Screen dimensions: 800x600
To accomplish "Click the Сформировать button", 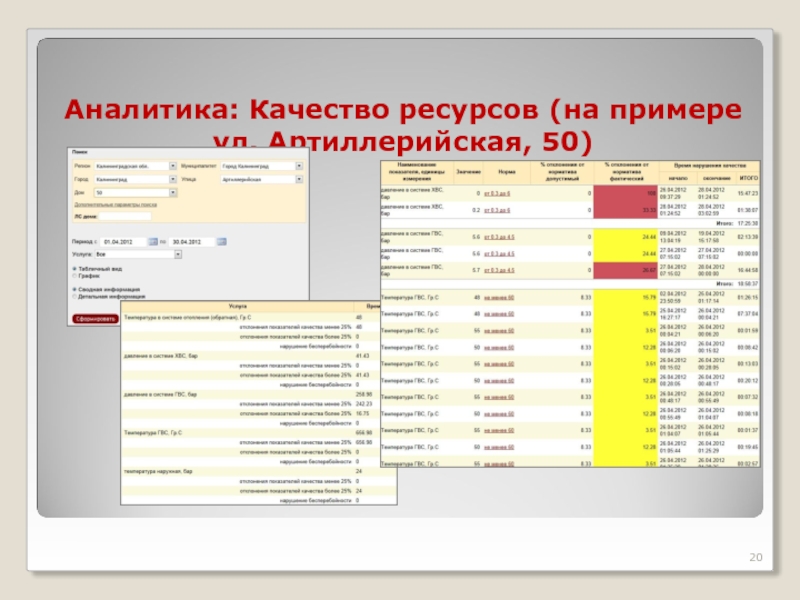I will [95, 319].
